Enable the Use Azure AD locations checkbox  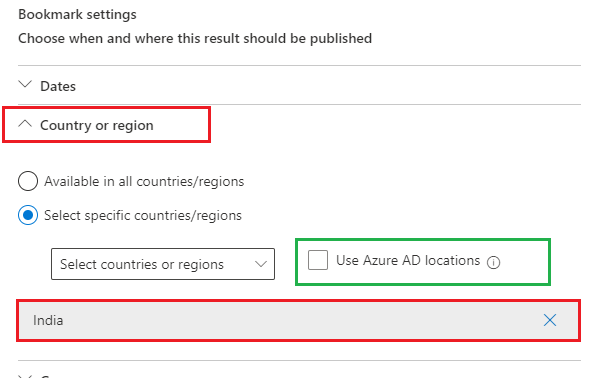coord(318,260)
